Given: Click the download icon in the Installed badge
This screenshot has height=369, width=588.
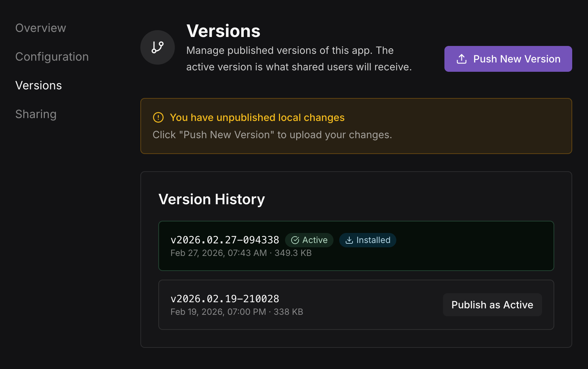Looking at the screenshot, I should (x=349, y=240).
